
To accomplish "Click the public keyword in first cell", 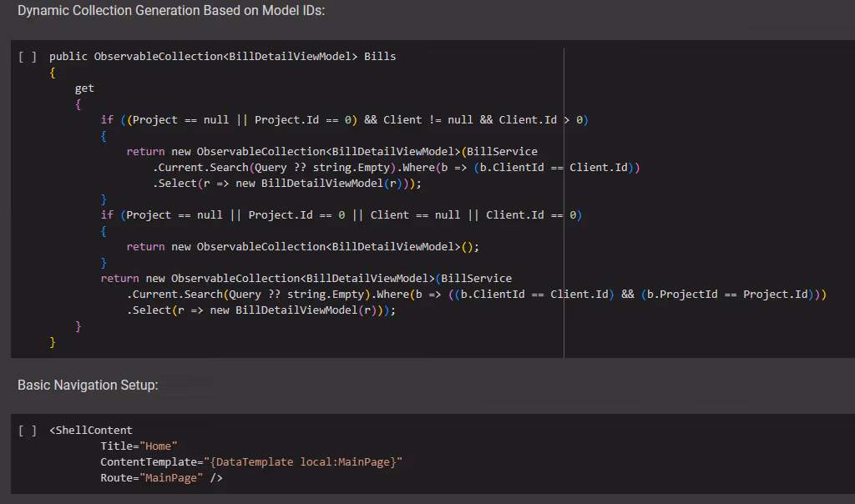I will click(68, 57).
